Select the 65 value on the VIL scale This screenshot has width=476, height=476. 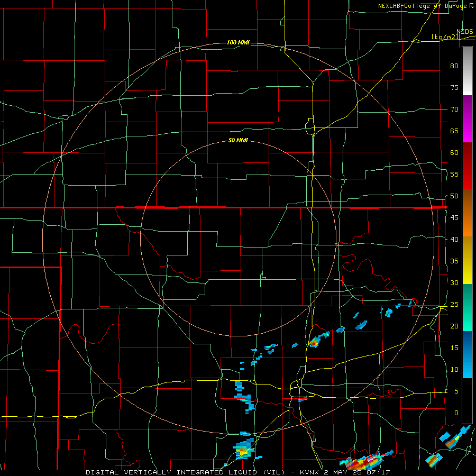tap(454, 131)
